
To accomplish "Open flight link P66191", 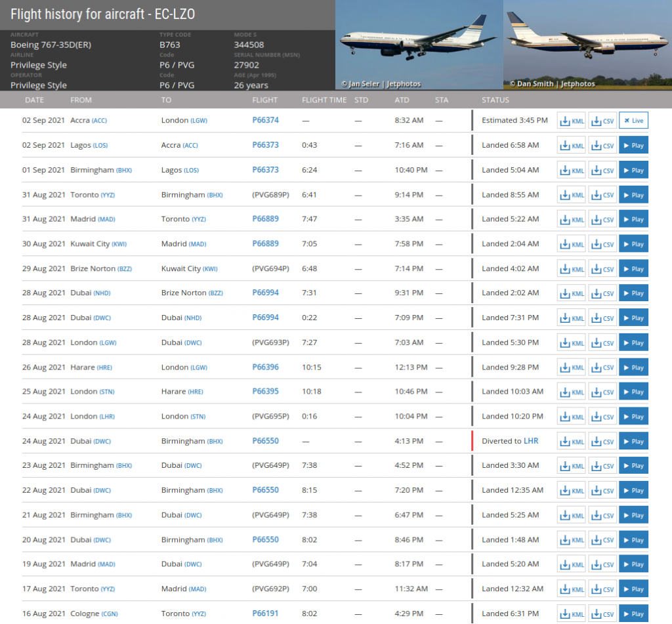I will 265,614.
